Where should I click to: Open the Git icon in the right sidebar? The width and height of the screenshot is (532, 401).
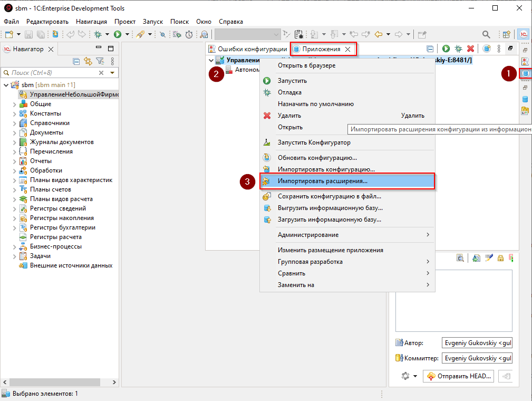click(x=525, y=111)
